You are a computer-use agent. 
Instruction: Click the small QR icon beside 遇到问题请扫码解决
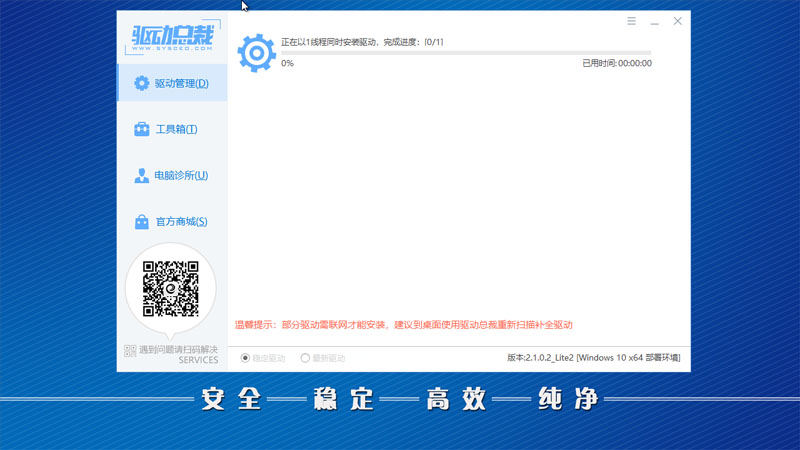coord(130,351)
